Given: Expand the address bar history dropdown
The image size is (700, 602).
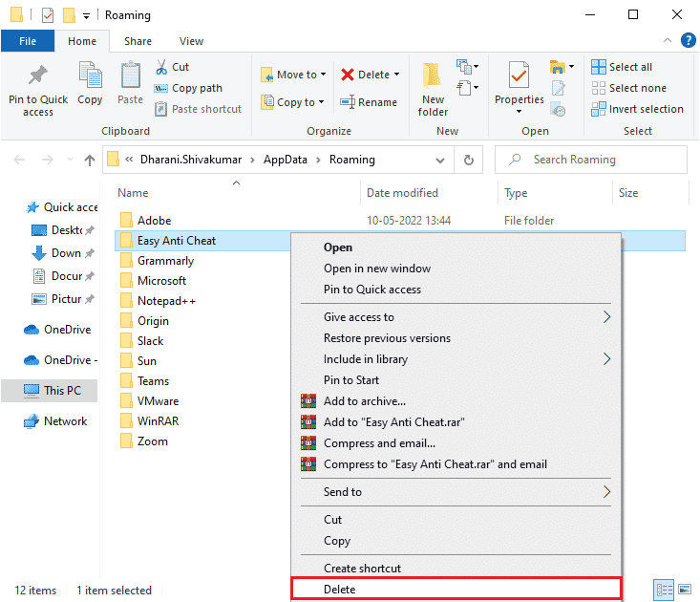Looking at the screenshot, I should [x=440, y=161].
